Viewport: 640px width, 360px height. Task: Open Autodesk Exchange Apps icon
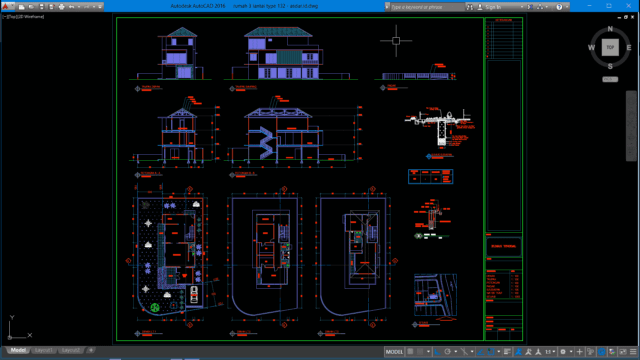click(x=530, y=7)
